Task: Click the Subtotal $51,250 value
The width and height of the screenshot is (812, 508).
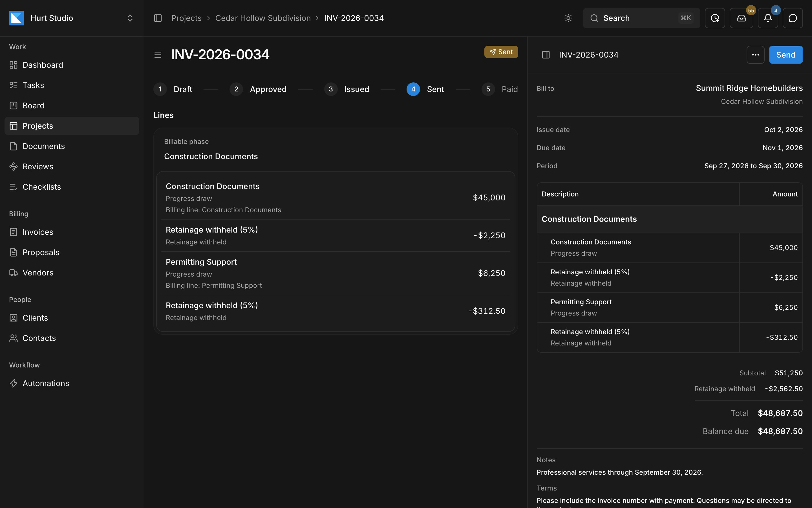Action: 789,373
